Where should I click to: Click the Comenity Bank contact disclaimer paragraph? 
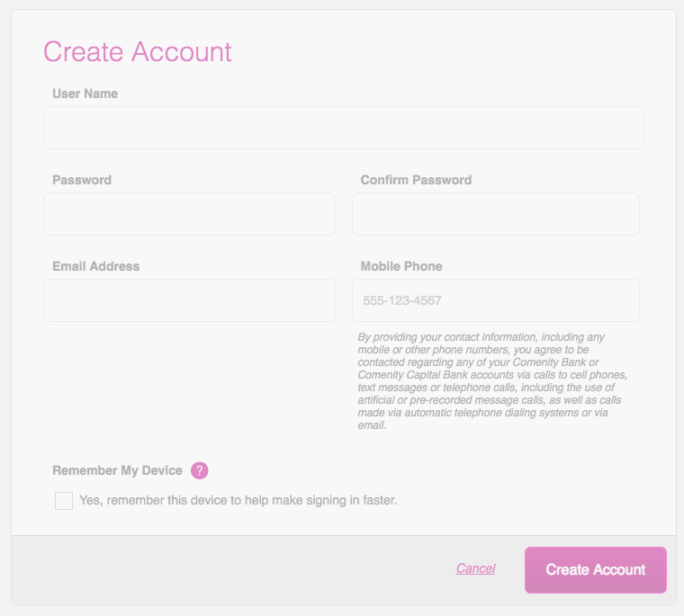point(492,381)
